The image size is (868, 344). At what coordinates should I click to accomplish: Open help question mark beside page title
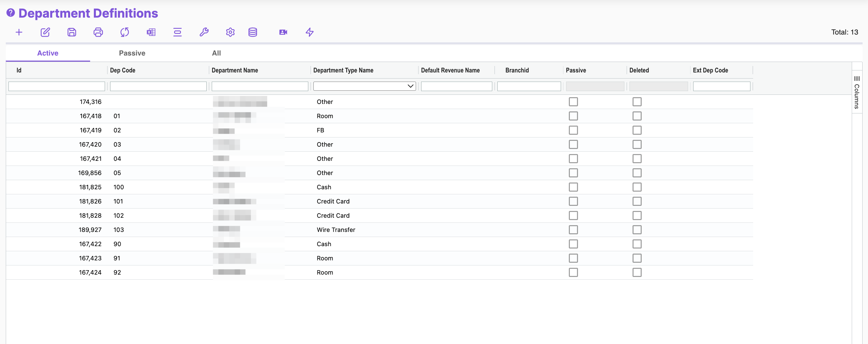click(11, 13)
